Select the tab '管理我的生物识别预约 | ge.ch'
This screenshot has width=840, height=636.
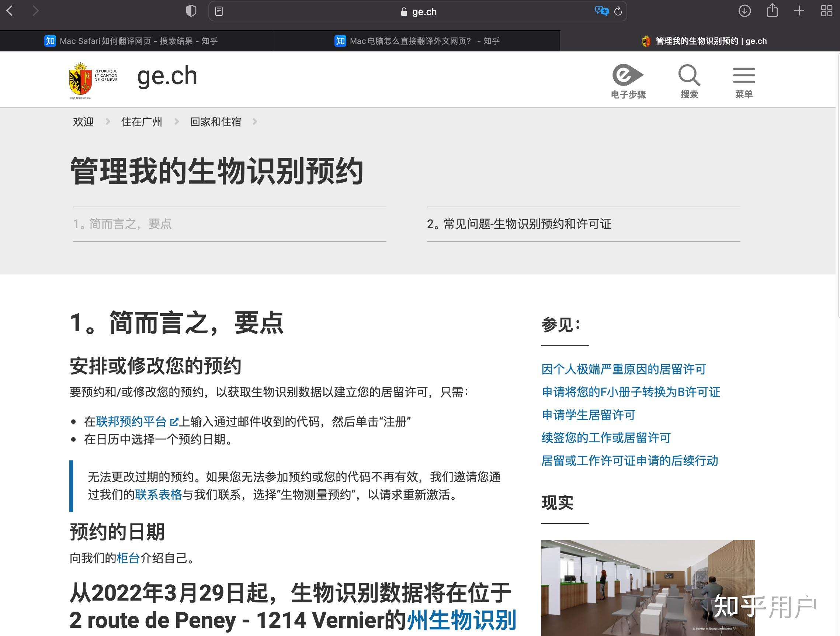(x=700, y=41)
